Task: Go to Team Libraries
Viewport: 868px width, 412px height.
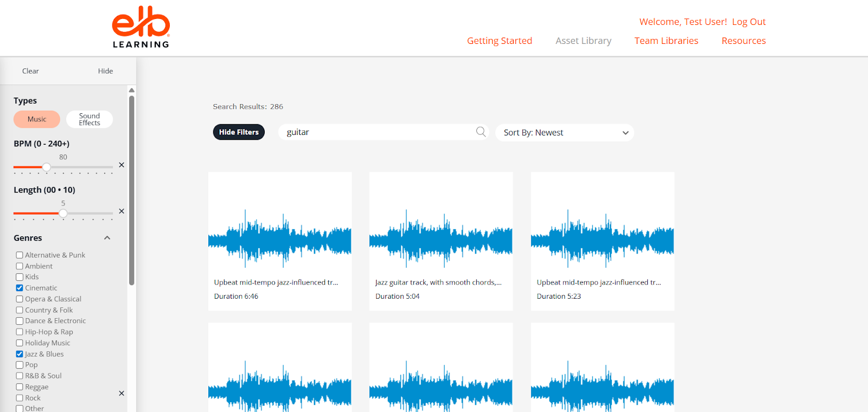Action: click(666, 41)
